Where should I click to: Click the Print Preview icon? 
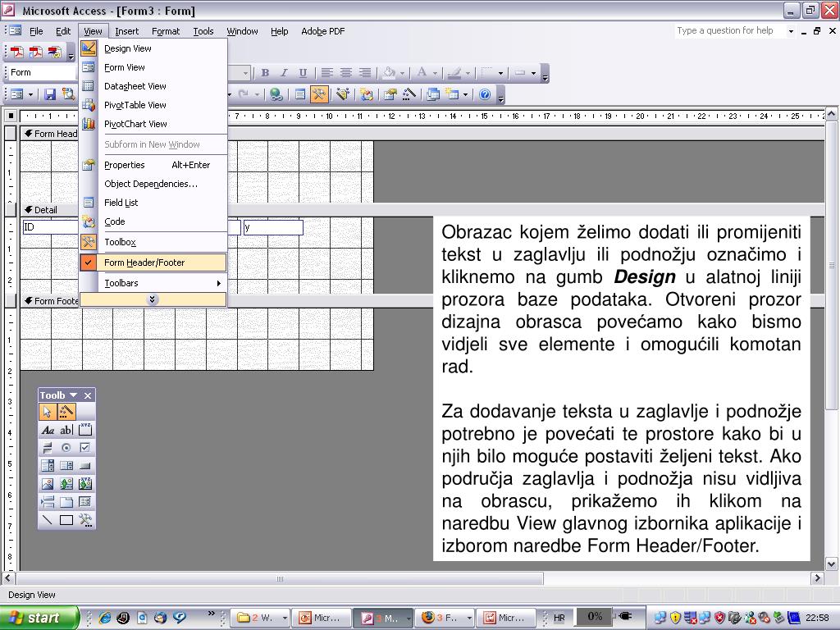coord(69,95)
